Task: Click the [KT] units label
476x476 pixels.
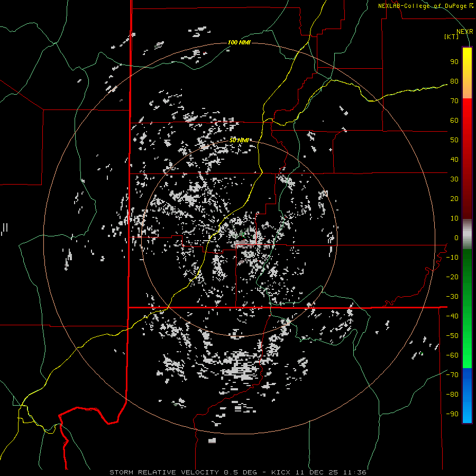Action: pyautogui.click(x=451, y=36)
